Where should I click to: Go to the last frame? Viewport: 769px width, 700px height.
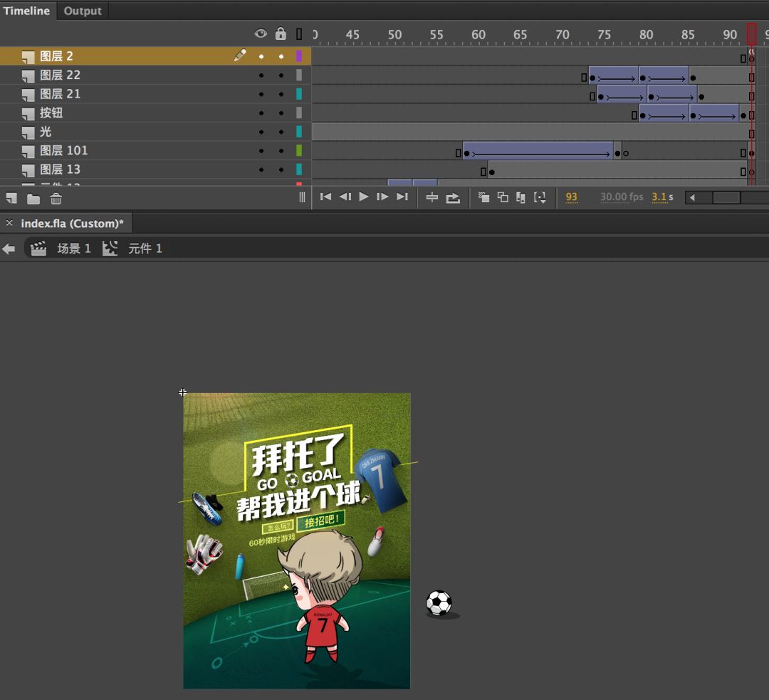pos(402,197)
